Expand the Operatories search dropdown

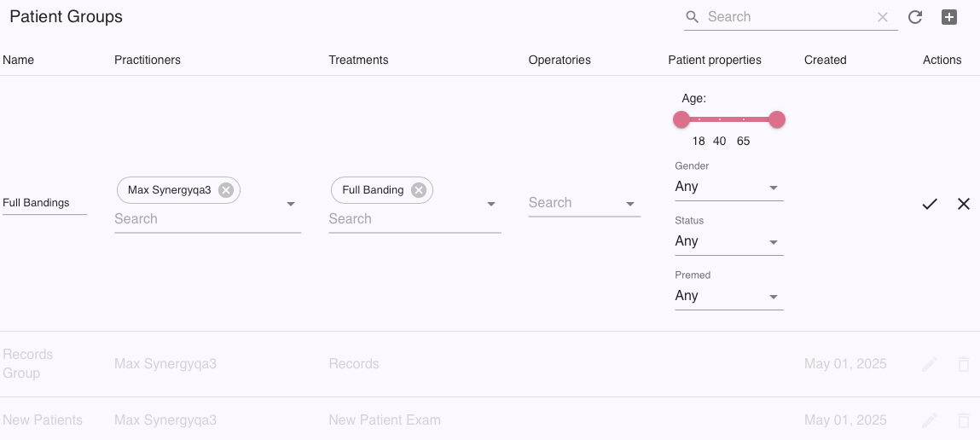630,204
